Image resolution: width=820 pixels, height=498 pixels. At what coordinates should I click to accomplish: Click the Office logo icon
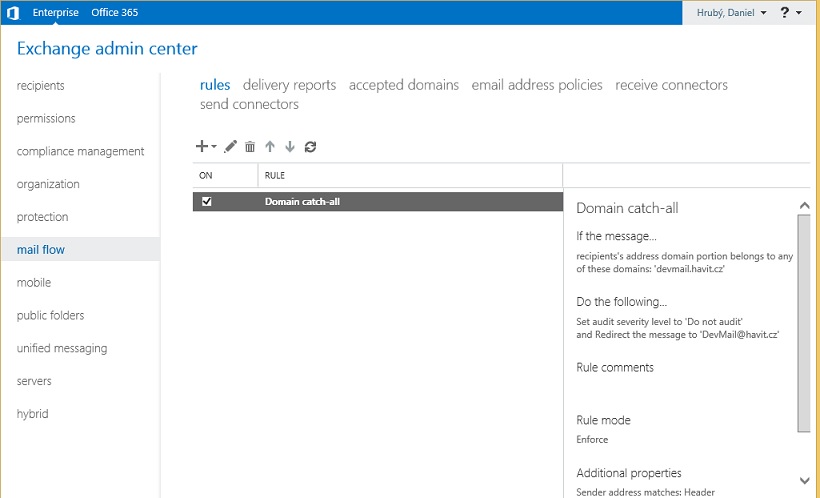13,13
